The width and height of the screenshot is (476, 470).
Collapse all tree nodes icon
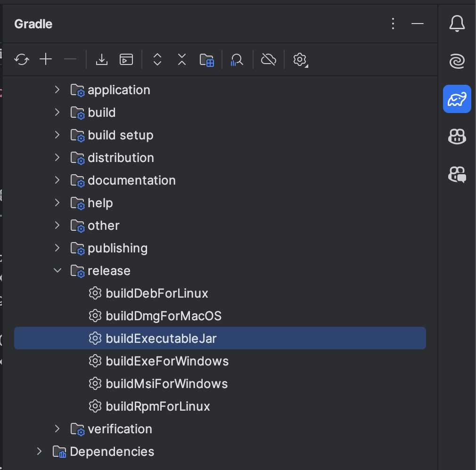pyautogui.click(x=182, y=59)
